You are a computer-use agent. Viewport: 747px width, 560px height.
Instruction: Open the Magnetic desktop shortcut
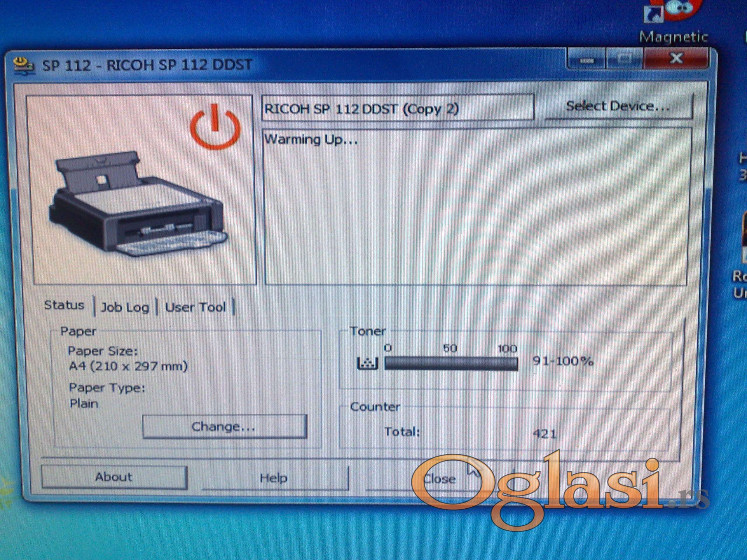pos(673,22)
